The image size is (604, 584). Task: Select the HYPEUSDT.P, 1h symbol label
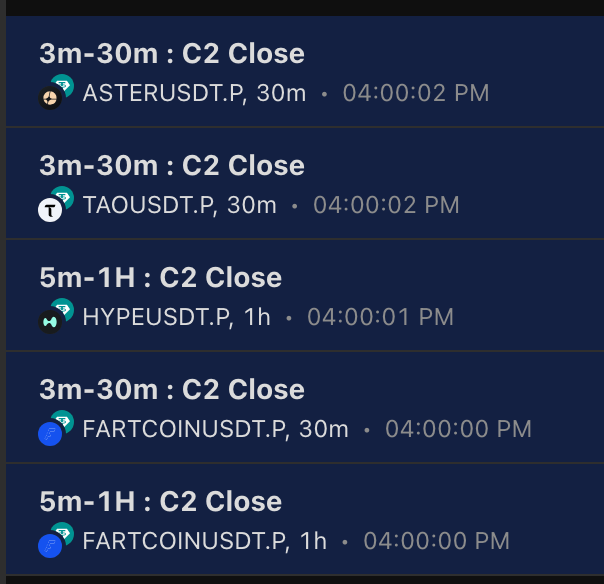(x=176, y=318)
